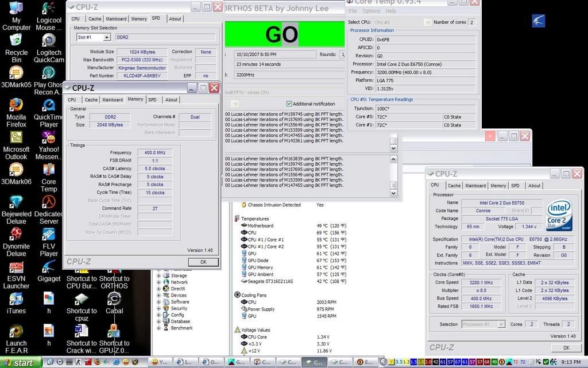The image size is (588, 368).
Task: Open the Recycle Bin desktop icon
Action: coord(16,48)
